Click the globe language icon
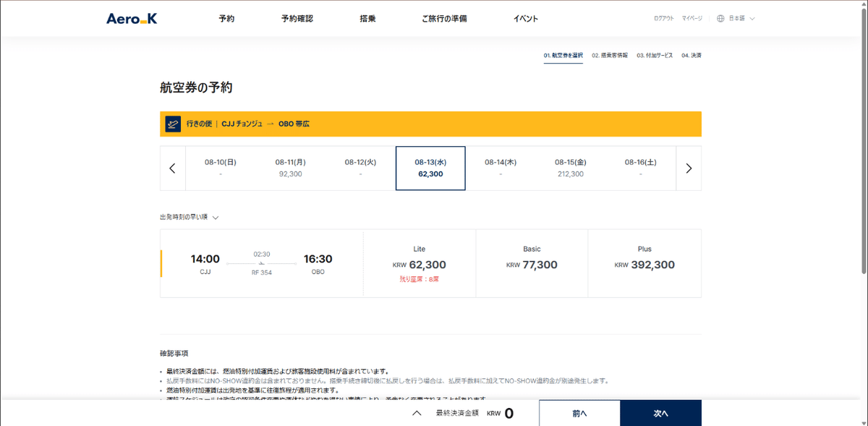Viewport: 868px width, 426px height. tap(720, 19)
